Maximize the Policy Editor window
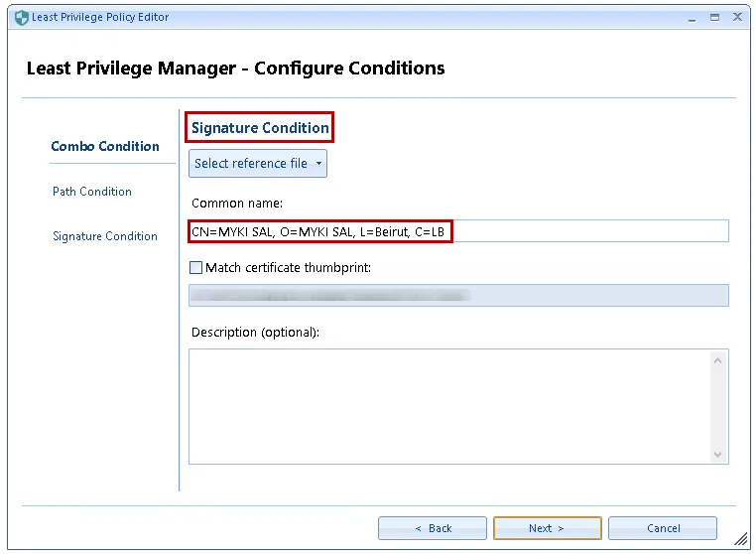This screenshot has width=756, height=554. pyautogui.click(x=714, y=17)
